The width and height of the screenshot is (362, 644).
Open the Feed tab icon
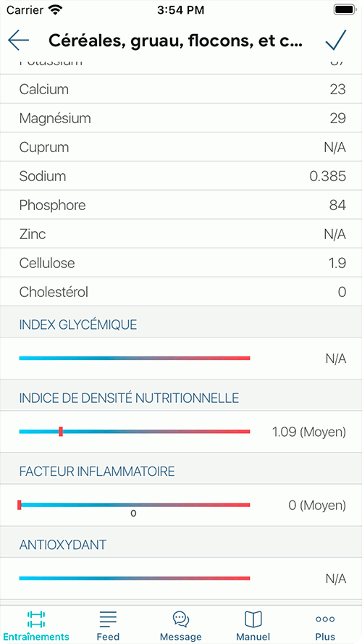108,619
